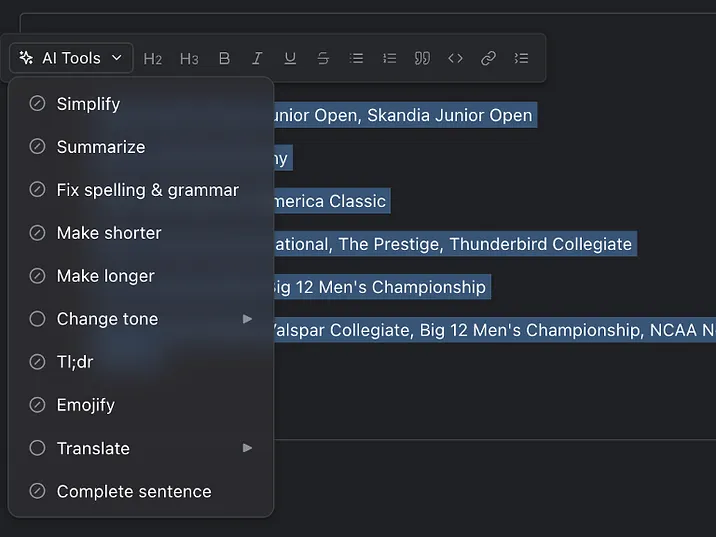Insert a hyperlink using link icon

click(488, 58)
